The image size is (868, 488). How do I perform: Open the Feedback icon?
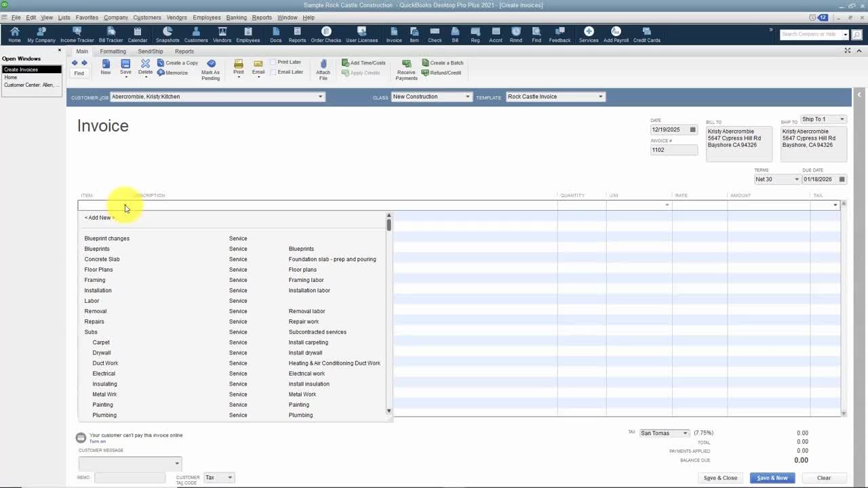559,35
